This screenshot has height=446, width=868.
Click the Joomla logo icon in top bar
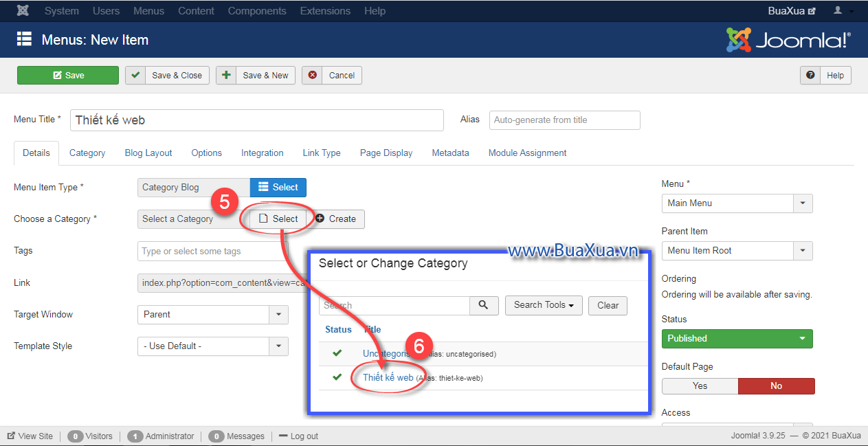(x=24, y=11)
